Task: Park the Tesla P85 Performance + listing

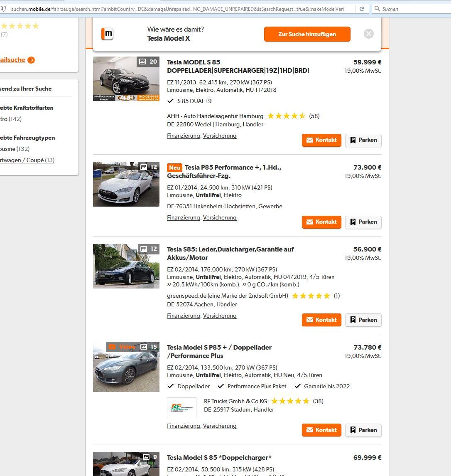Action: click(x=363, y=222)
